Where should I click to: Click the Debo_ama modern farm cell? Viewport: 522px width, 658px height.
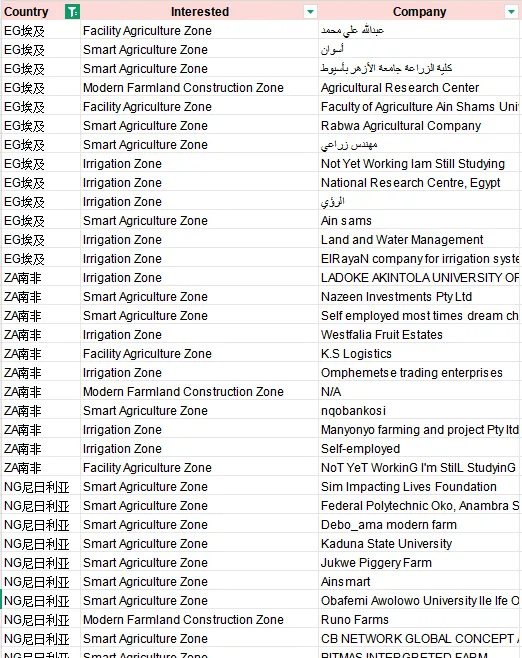pyautogui.click(x=419, y=525)
